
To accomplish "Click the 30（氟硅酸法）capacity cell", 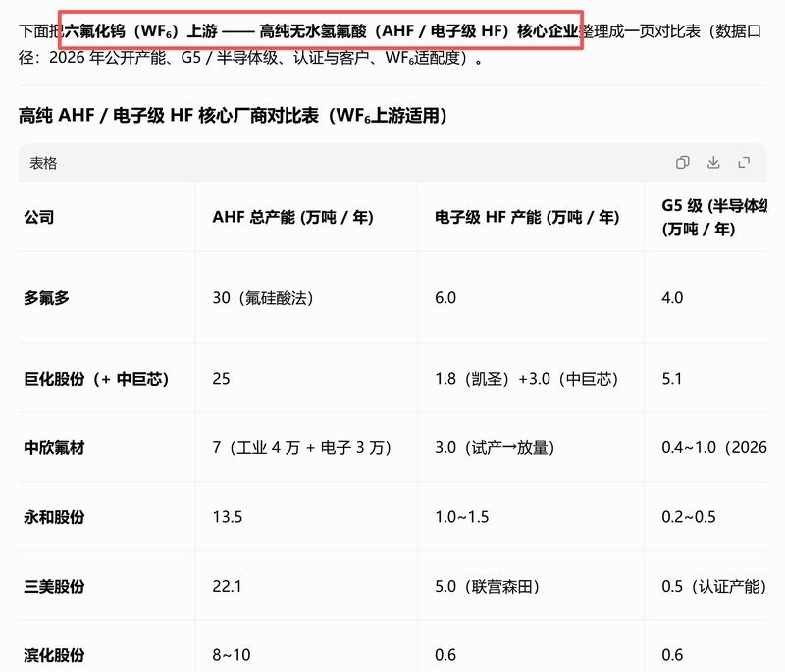I will pyautogui.click(x=263, y=298).
